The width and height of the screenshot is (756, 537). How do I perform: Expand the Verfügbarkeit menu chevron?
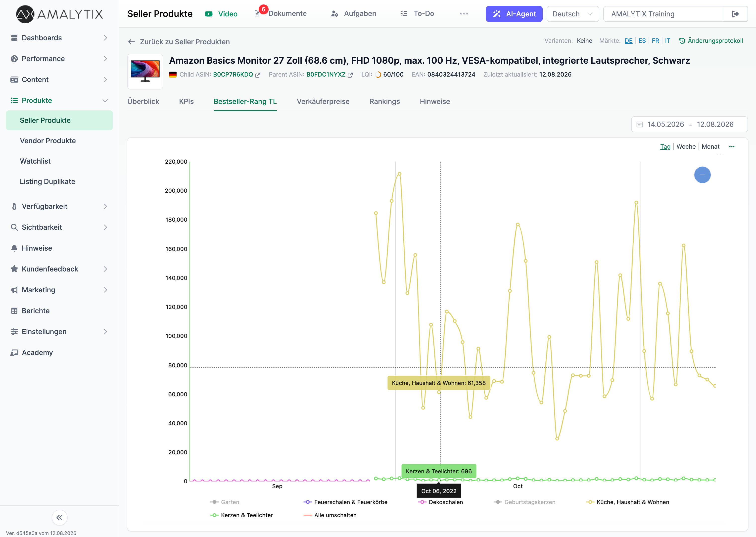point(105,206)
